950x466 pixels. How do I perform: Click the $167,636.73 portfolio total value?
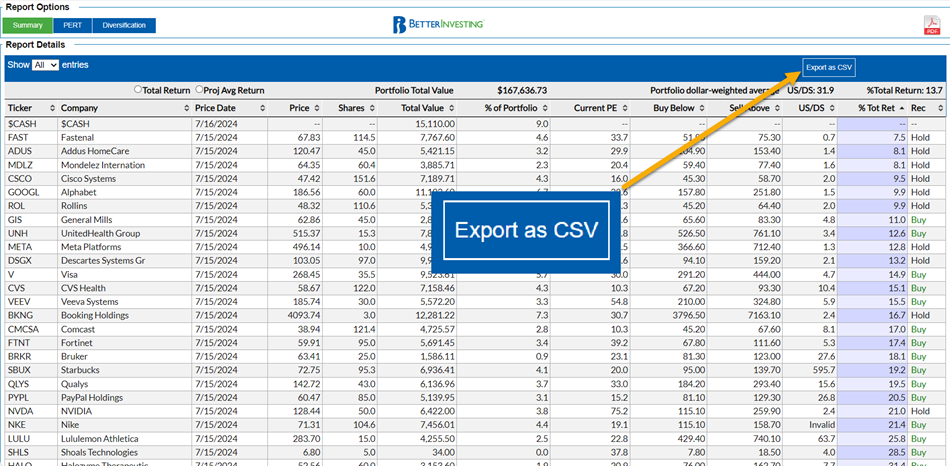click(522, 90)
